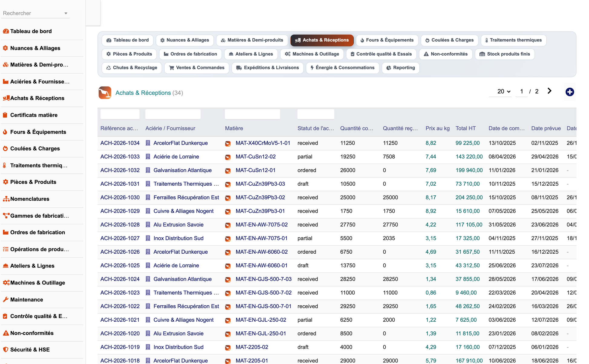Click the total 199 940,00 in row ACH-2026-1032
The image size is (589, 364).
click(x=469, y=170)
